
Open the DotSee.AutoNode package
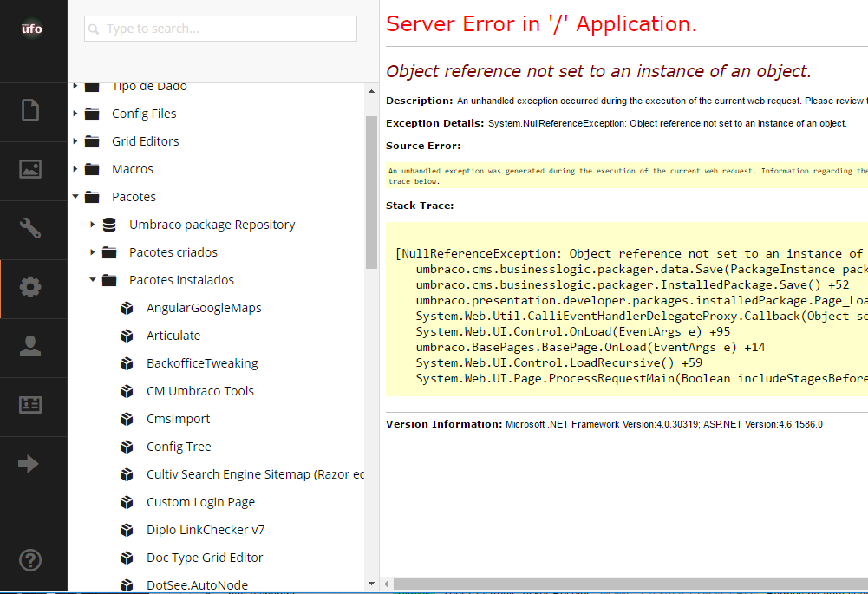(197, 585)
